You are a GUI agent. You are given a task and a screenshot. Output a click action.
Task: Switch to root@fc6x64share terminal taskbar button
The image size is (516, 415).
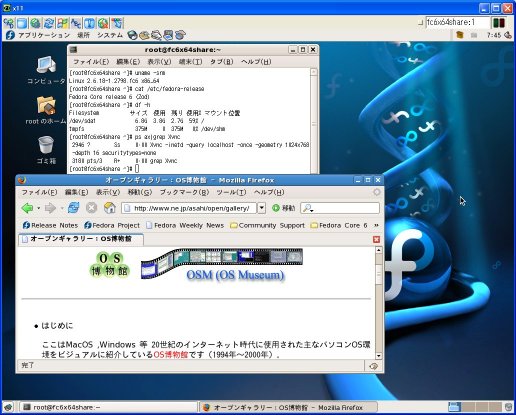tap(107, 407)
